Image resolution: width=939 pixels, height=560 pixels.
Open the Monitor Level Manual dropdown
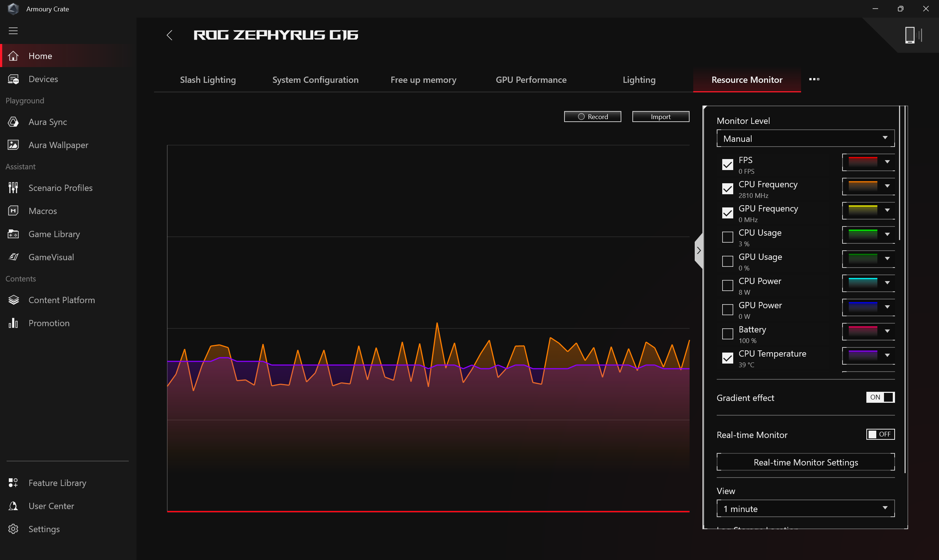coord(805,139)
